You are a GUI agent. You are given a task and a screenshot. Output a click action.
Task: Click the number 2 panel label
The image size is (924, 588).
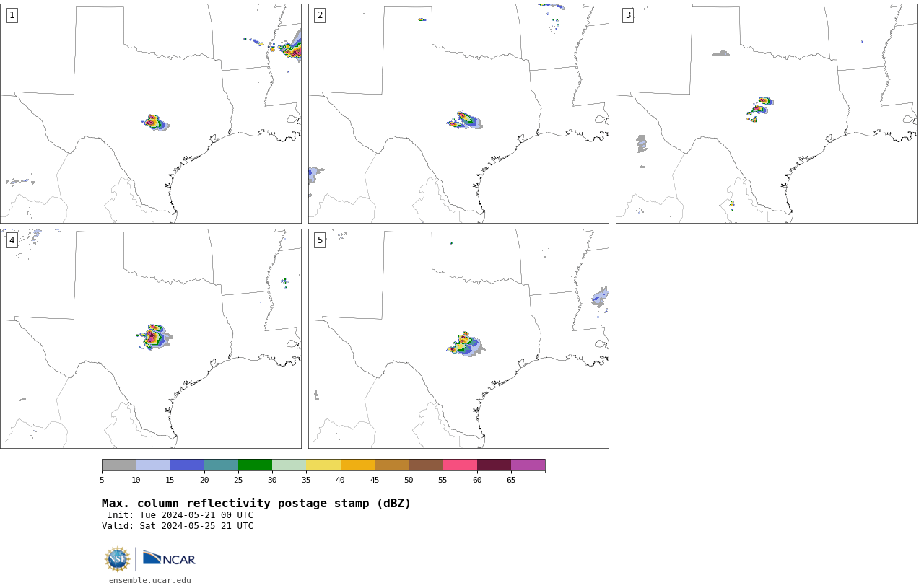(x=320, y=15)
